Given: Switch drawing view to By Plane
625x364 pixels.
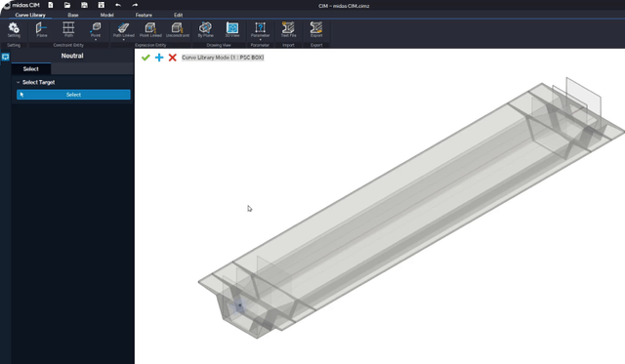Looking at the screenshot, I should coord(206,30).
